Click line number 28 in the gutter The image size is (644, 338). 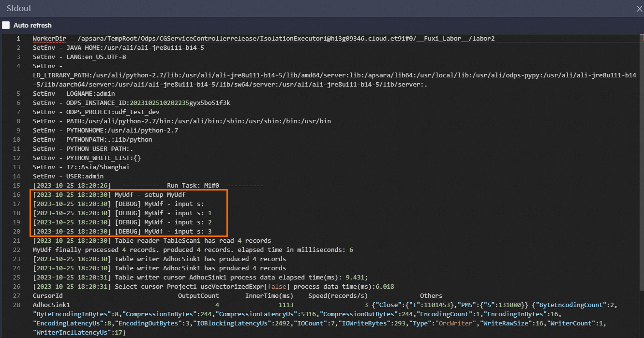[x=17, y=305]
